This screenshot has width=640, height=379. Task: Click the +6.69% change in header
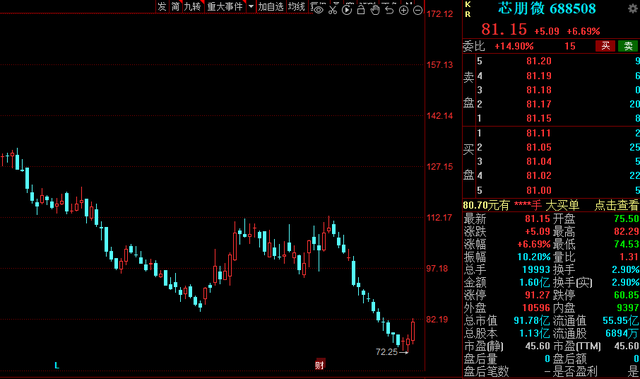pos(583,31)
